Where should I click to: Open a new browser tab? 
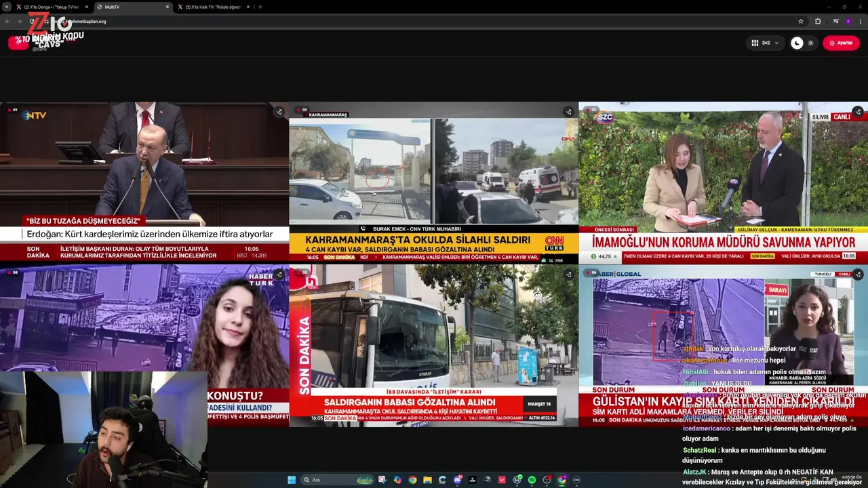click(x=260, y=7)
